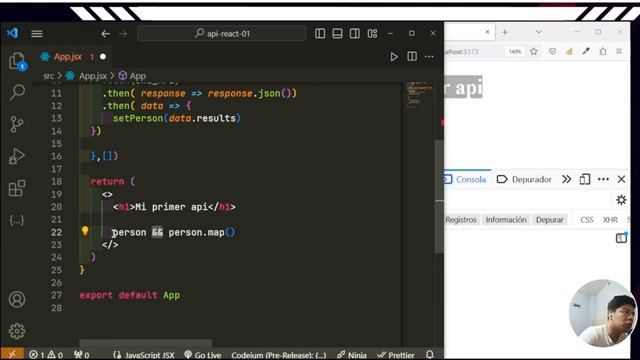Click the ports indicator showing 0
Viewport: 640px width, 360px height.
tap(81, 355)
